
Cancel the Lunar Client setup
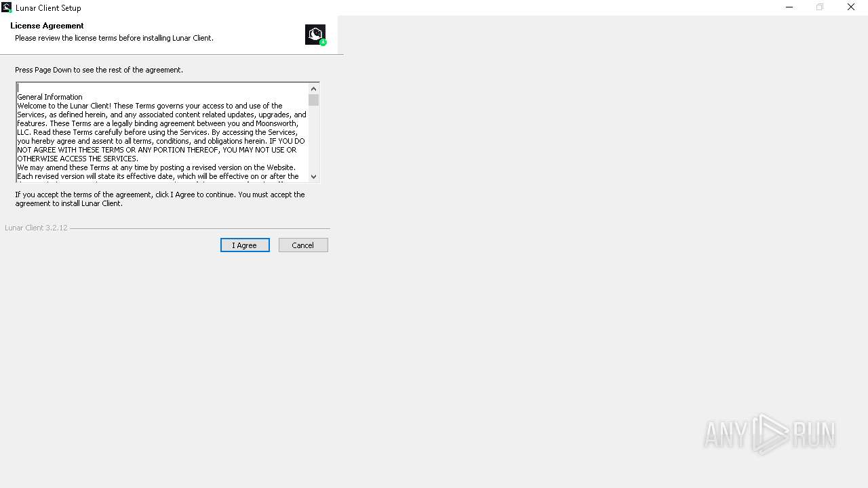(x=303, y=245)
